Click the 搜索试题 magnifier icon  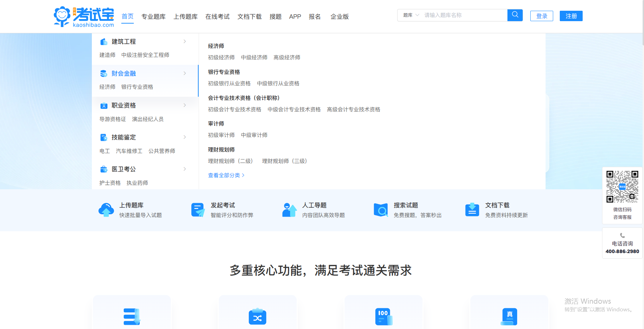tap(381, 210)
